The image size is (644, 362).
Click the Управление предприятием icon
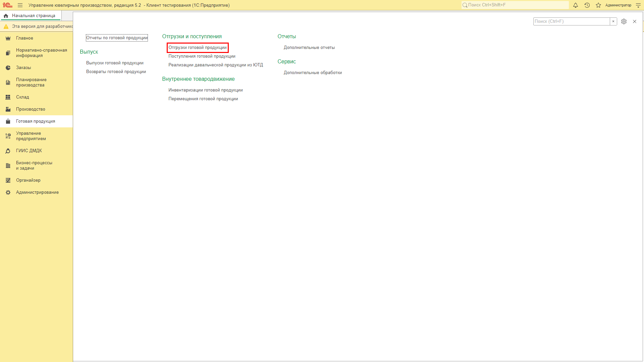8,136
